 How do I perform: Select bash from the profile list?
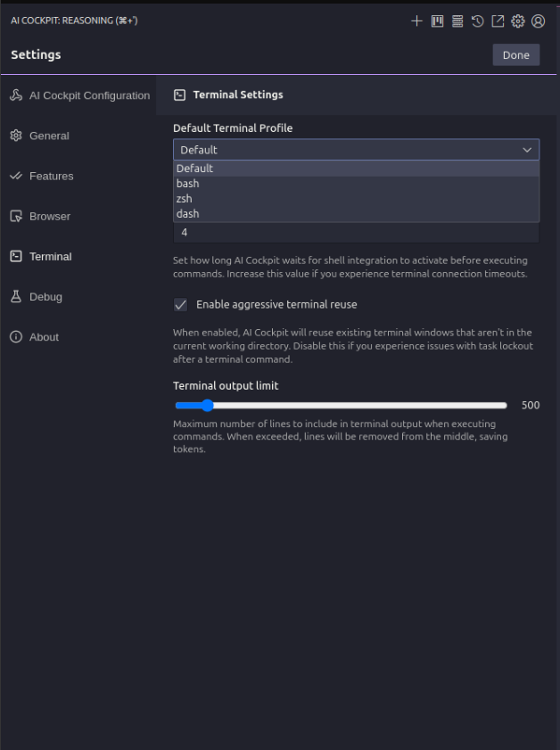[x=188, y=184]
